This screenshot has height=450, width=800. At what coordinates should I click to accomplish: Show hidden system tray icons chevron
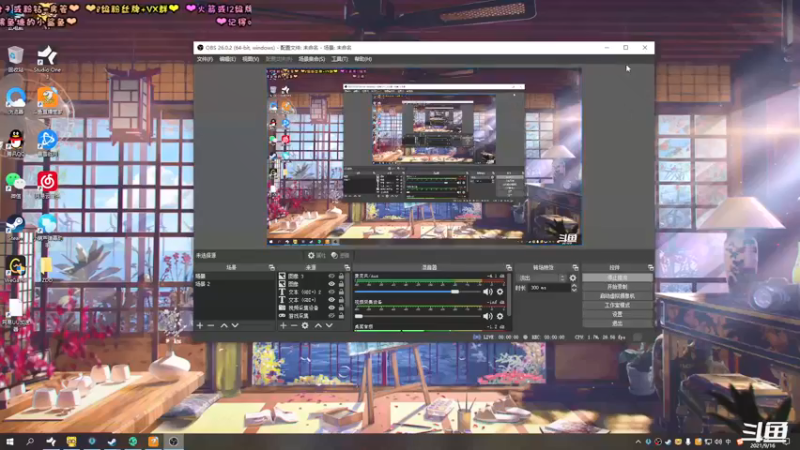click(x=638, y=442)
